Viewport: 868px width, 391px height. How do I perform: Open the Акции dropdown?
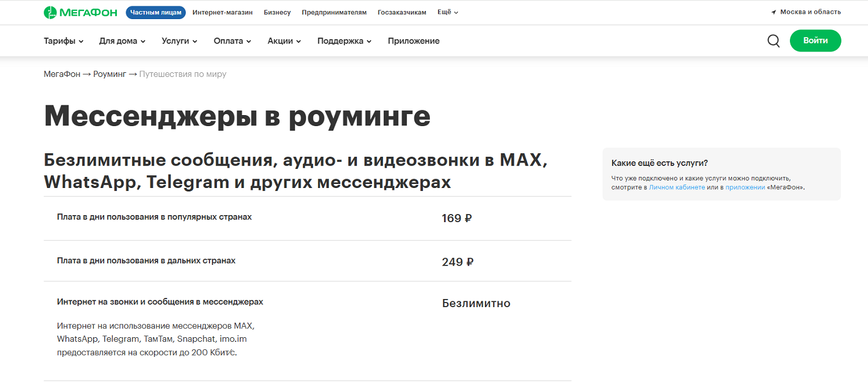pos(283,40)
